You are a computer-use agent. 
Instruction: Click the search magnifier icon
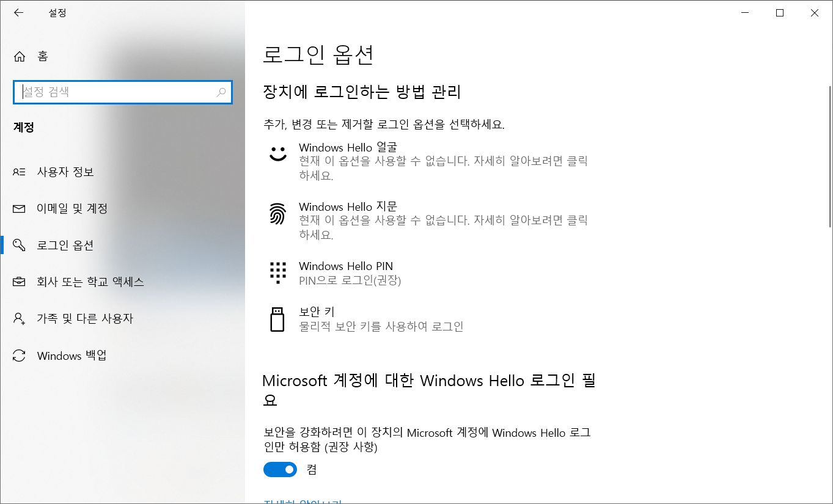tap(221, 92)
